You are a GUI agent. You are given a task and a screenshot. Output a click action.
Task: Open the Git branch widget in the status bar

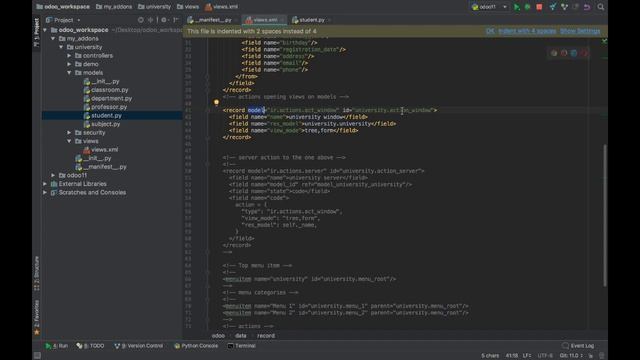(571, 356)
